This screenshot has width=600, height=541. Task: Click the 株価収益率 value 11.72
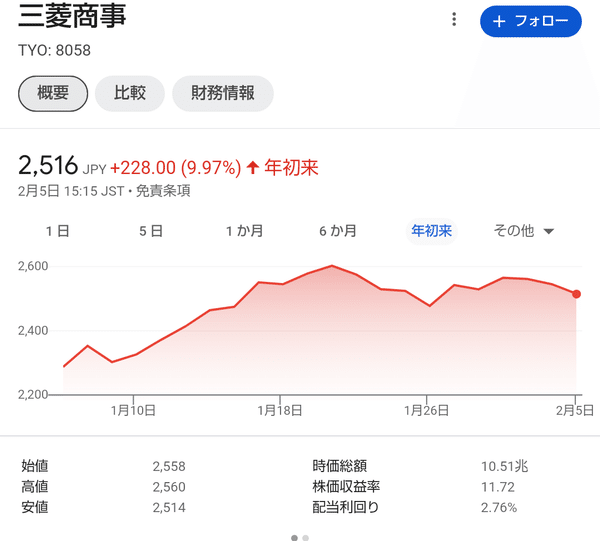(498, 487)
